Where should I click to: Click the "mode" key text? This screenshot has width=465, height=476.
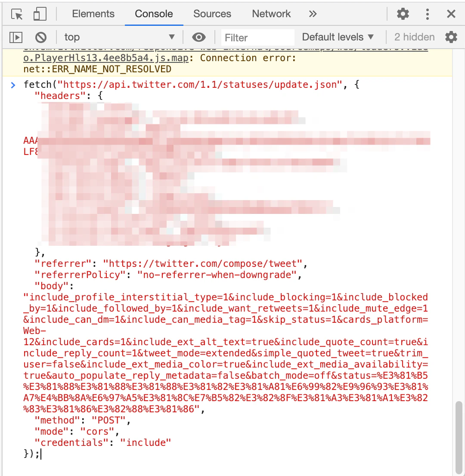(x=52, y=431)
